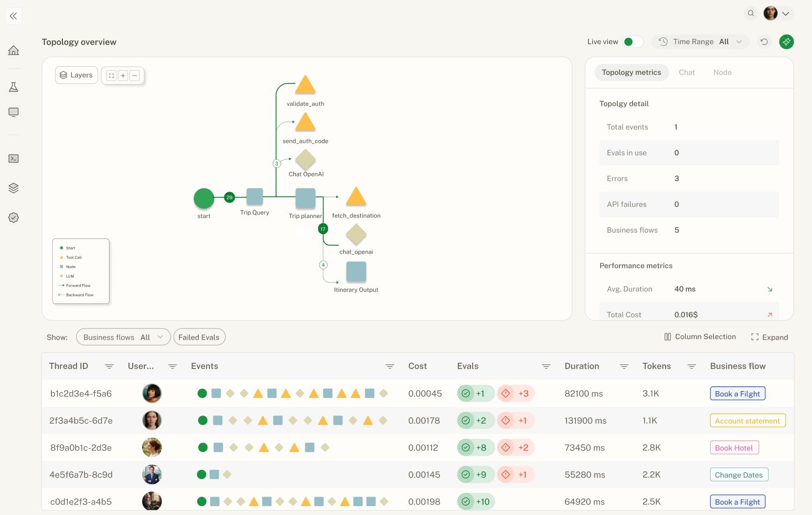Switch to the Chat tab
Viewport: 812px width, 515px height.
click(687, 72)
